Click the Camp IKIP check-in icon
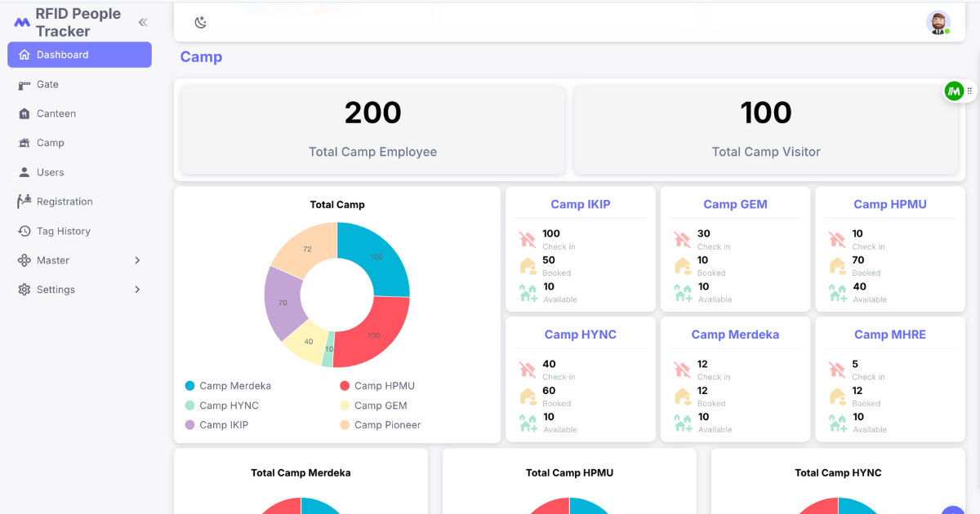The image size is (980, 514). pos(528,239)
